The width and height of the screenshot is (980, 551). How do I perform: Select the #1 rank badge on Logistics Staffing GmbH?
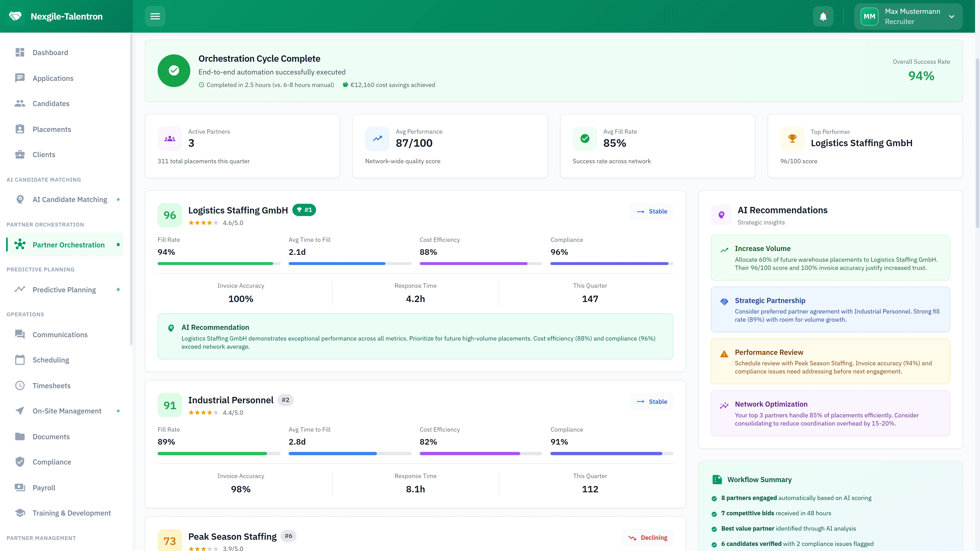point(304,209)
